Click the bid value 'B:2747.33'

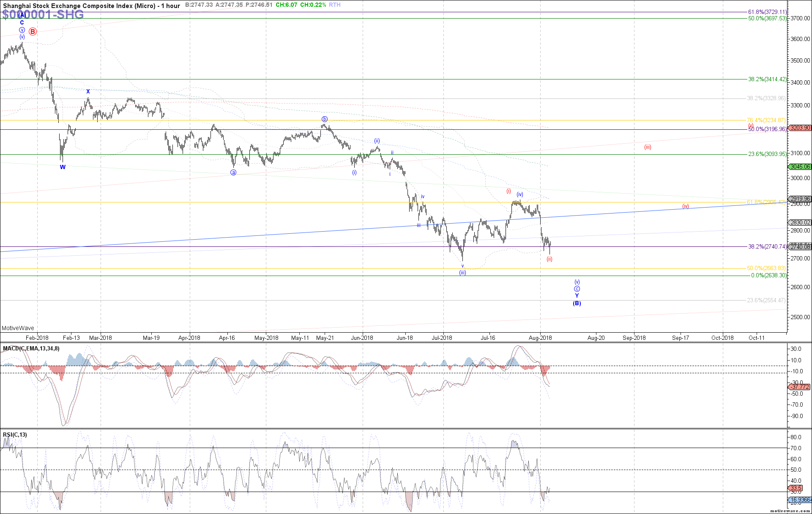point(199,5)
